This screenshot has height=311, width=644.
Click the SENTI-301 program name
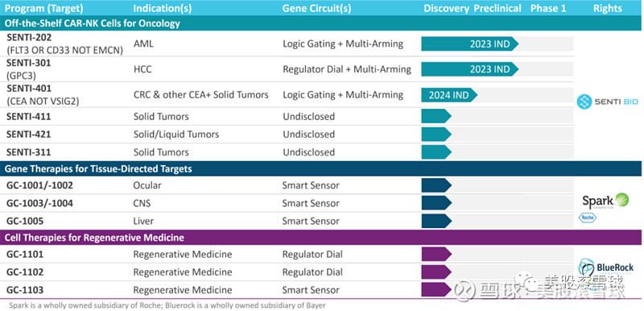pyautogui.click(x=29, y=63)
